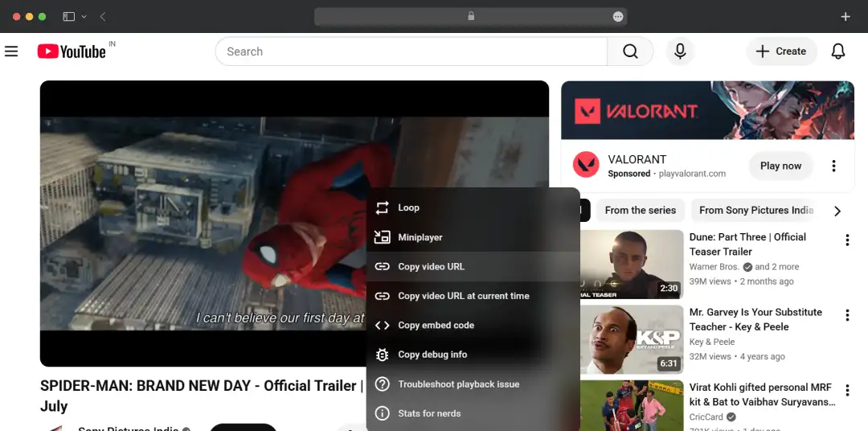Screen dimensions: 868x431
Task: Open the VALORANT ad options menu
Action: (833, 166)
